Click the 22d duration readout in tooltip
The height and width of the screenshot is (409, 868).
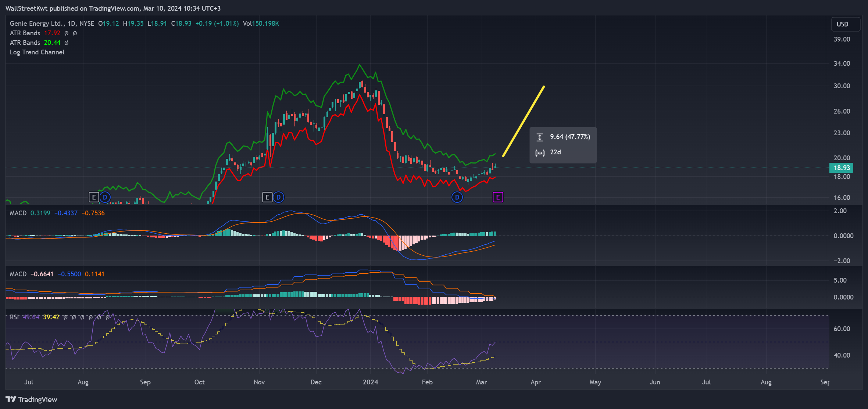point(556,152)
